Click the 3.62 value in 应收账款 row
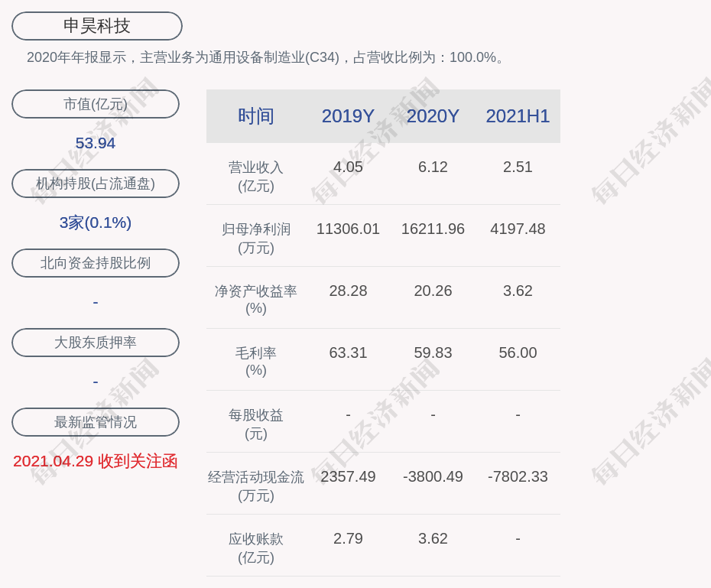 tap(433, 538)
